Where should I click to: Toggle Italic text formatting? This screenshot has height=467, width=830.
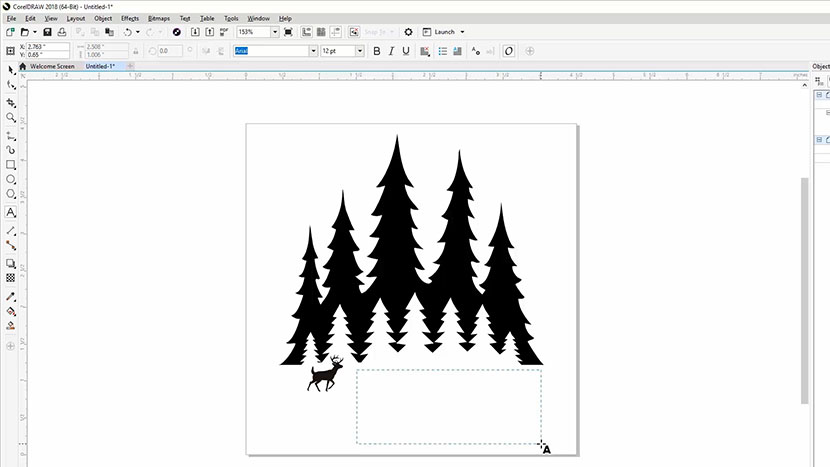392,51
